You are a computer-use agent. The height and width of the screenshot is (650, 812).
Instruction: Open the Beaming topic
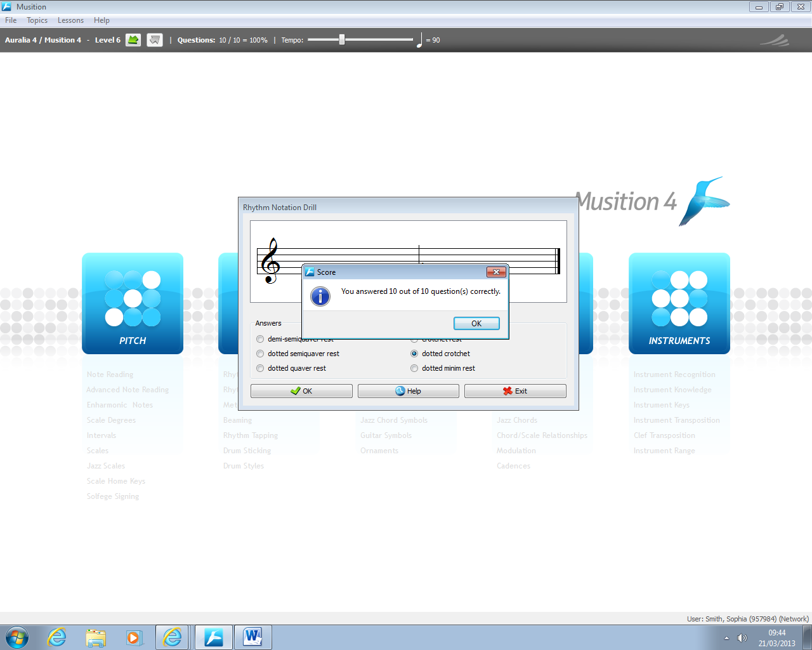(x=237, y=420)
